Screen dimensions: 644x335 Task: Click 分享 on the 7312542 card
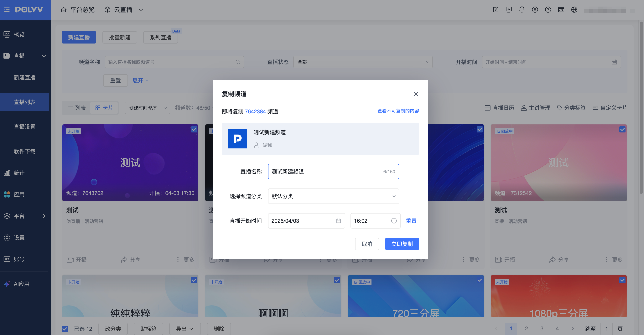[x=559, y=260]
